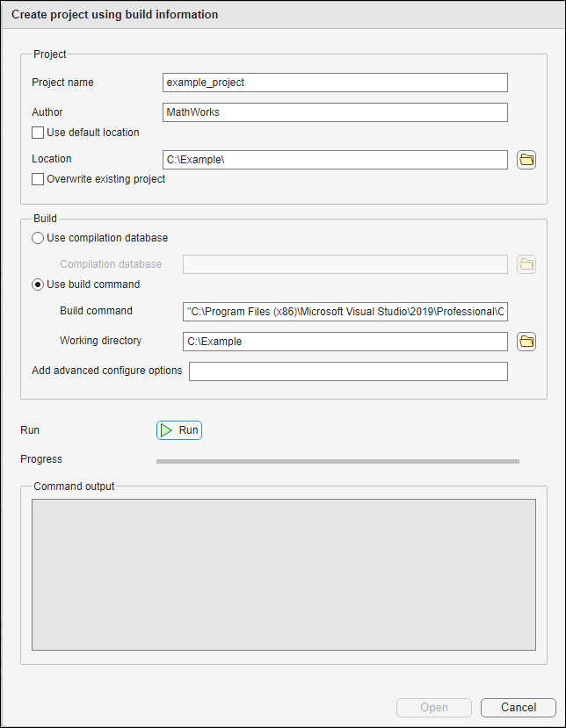The height and width of the screenshot is (728, 566).
Task: Click the dialog title bar text
Action: (114, 15)
